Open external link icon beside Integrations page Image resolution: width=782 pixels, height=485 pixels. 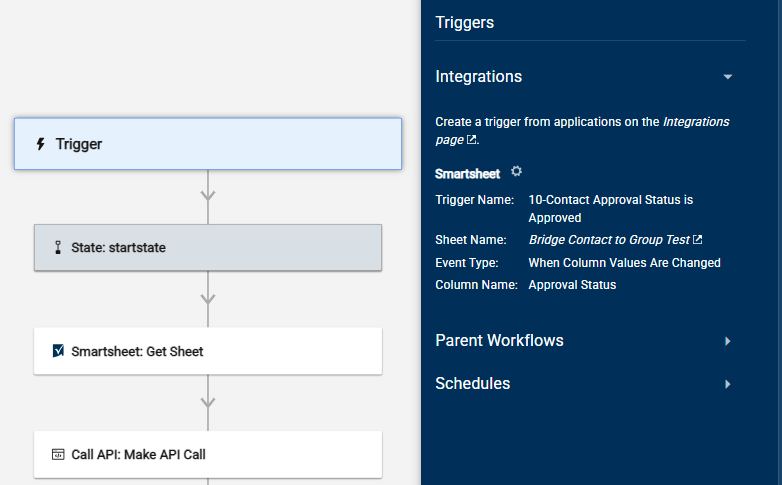(x=471, y=140)
